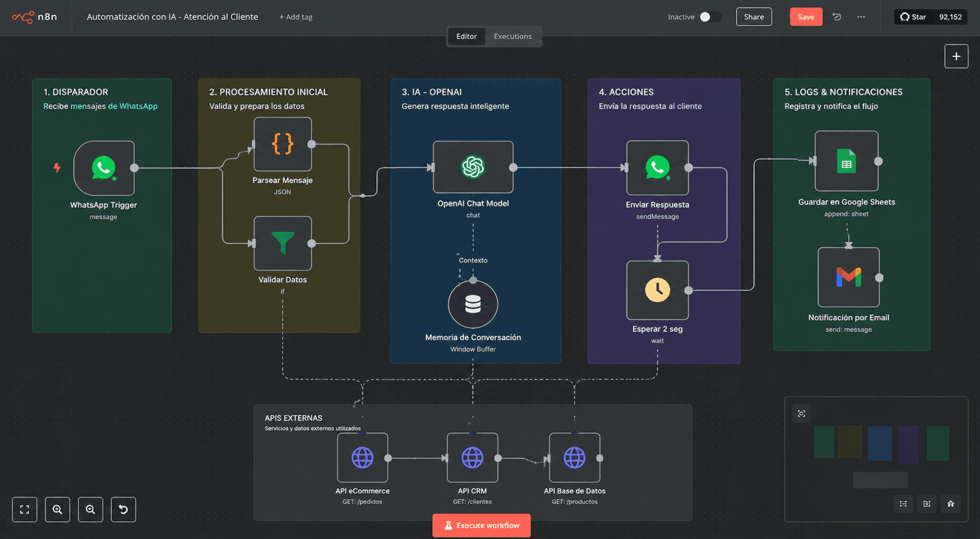Click the 'GET: /productos' subtitle text
The height and width of the screenshot is (539, 980).
[575, 502]
